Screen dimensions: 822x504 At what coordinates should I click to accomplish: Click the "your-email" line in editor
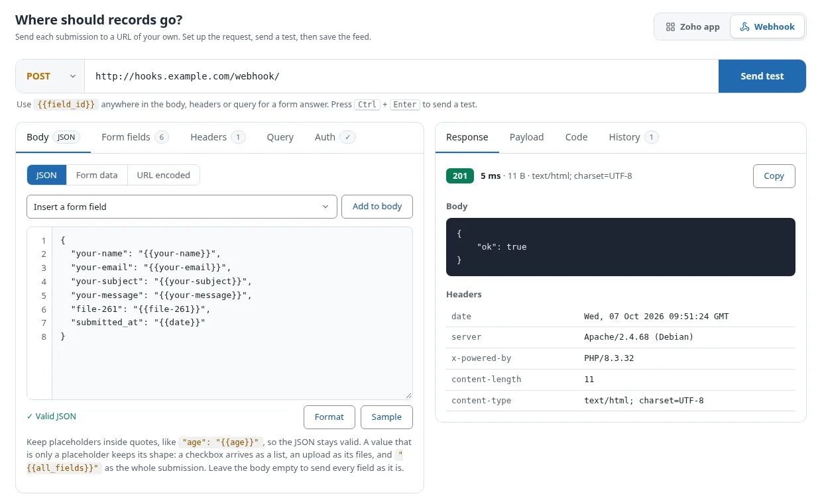coord(151,268)
